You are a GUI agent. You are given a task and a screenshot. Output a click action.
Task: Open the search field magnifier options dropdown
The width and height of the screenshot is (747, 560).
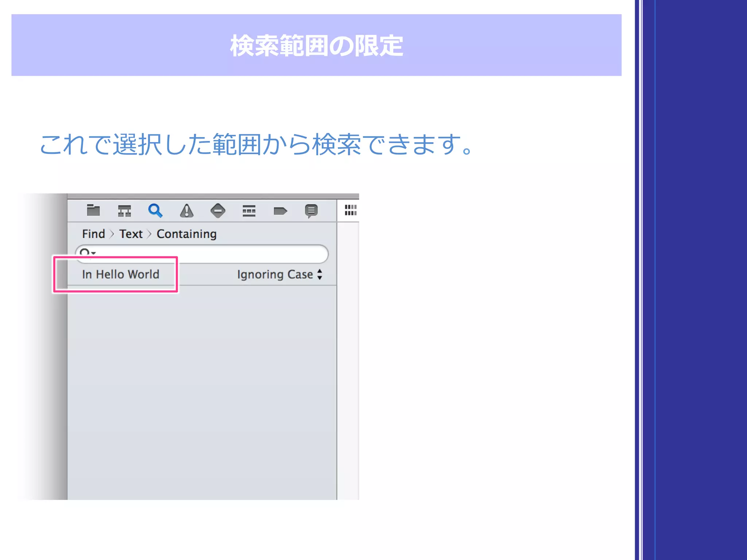(x=87, y=252)
